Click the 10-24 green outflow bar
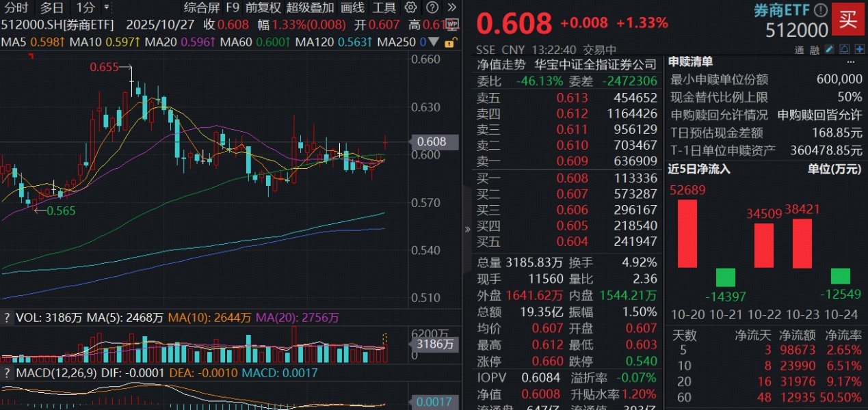The height and width of the screenshot is (410, 868). coord(841,276)
